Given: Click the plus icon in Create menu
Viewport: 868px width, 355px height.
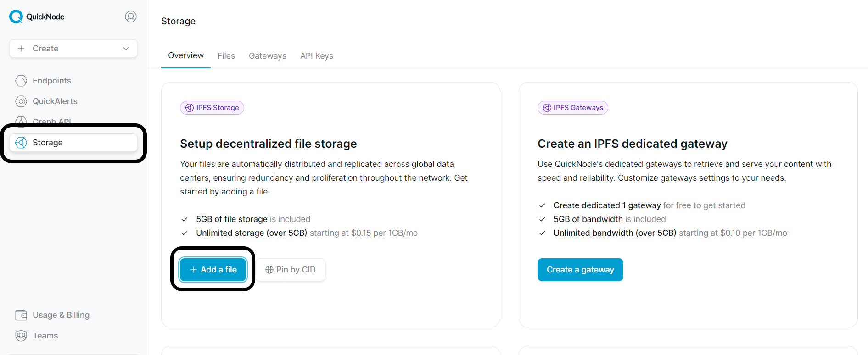Looking at the screenshot, I should point(21,49).
